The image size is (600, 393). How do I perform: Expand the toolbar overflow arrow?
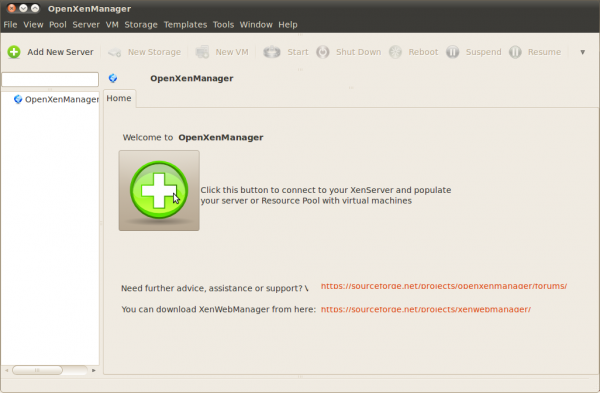[x=582, y=52]
